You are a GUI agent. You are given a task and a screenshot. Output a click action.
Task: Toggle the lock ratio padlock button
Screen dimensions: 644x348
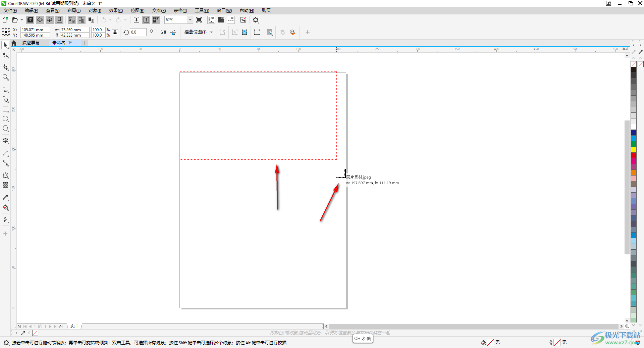pyautogui.click(x=115, y=32)
